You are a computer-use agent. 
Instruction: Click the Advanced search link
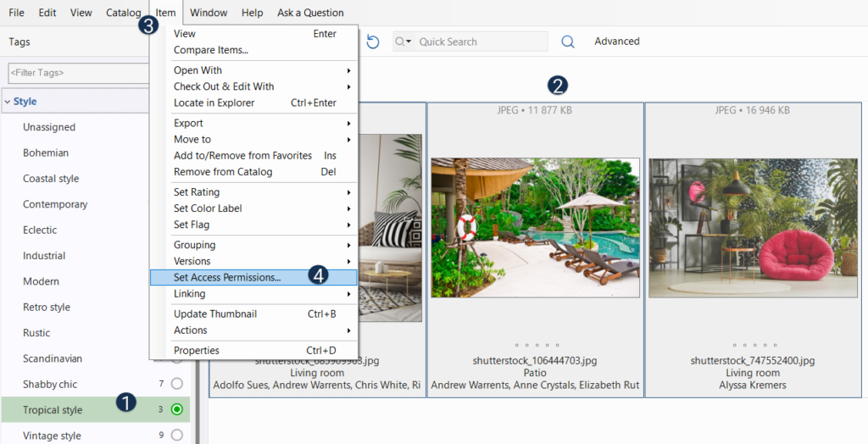[616, 42]
